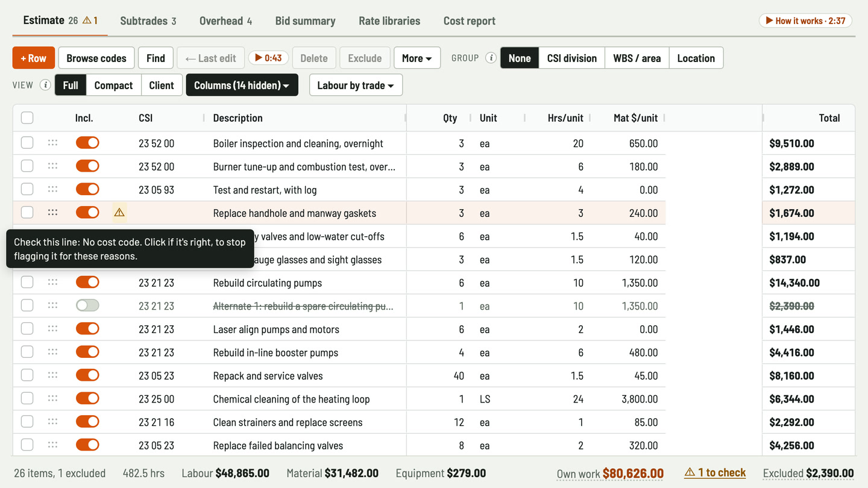Click drag handle on Alternate 1 row
Screen dimensions: 868x488
[52, 305]
